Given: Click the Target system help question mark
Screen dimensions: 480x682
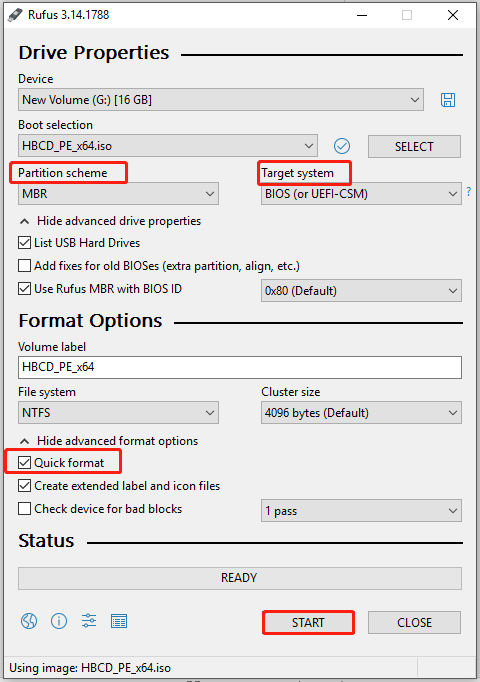Looking at the screenshot, I should [469, 191].
